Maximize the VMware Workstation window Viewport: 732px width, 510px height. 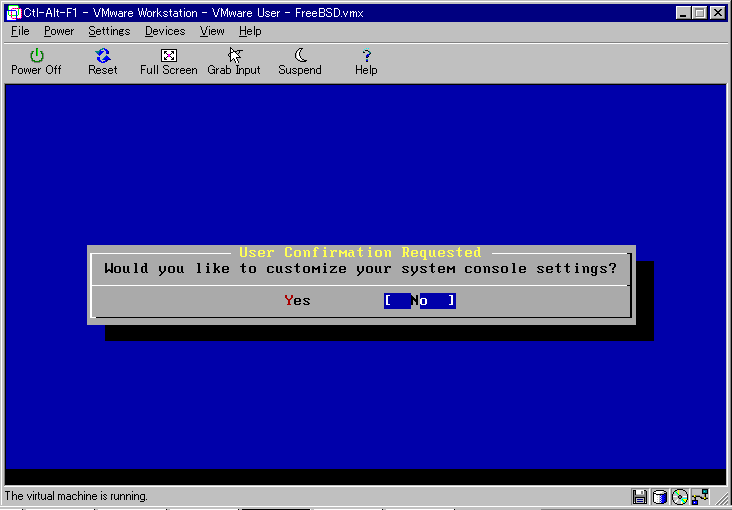[x=700, y=13]
